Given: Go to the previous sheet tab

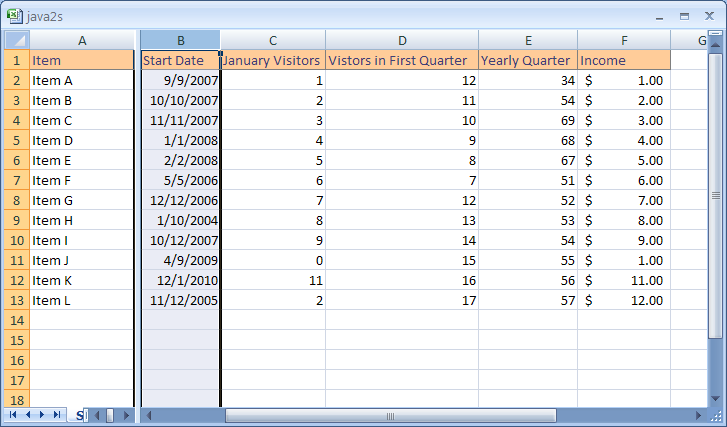Looking at the screenshot, I should 29,414.
